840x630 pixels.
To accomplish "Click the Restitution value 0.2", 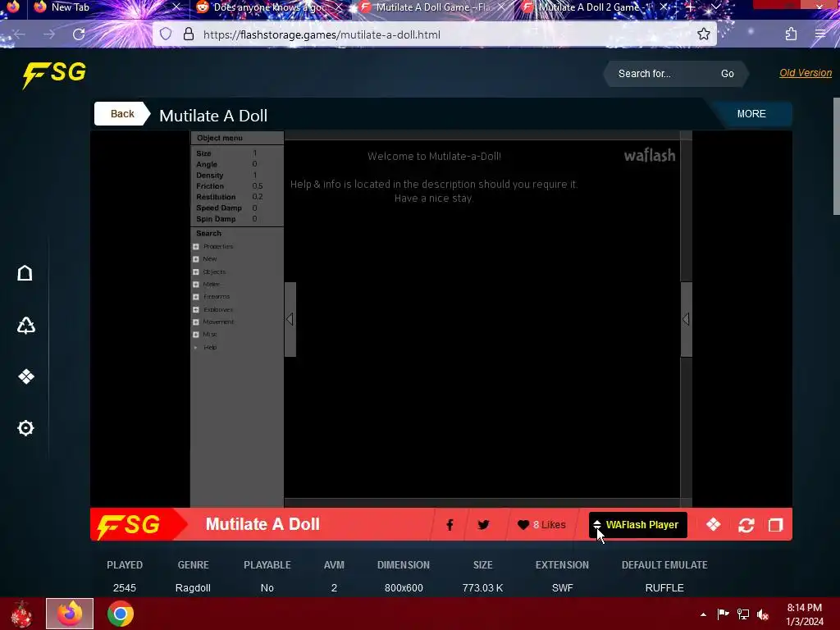I will click(257, 197).
